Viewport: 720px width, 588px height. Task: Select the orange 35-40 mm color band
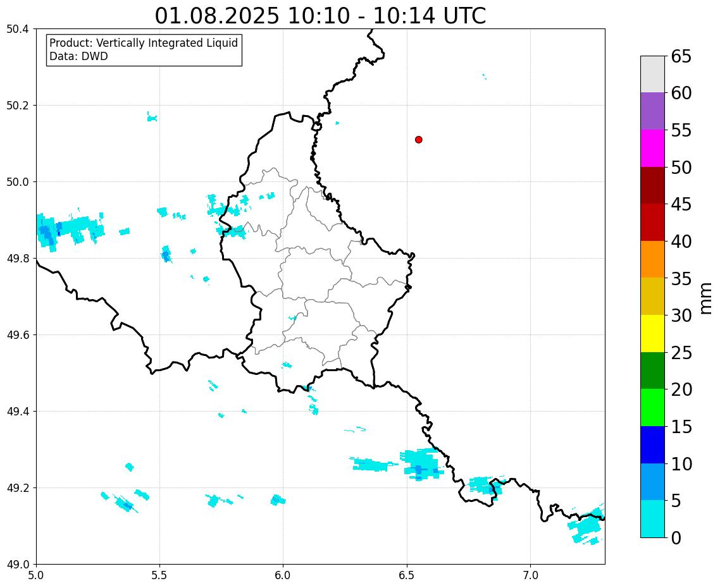click(x=652, y=259)
